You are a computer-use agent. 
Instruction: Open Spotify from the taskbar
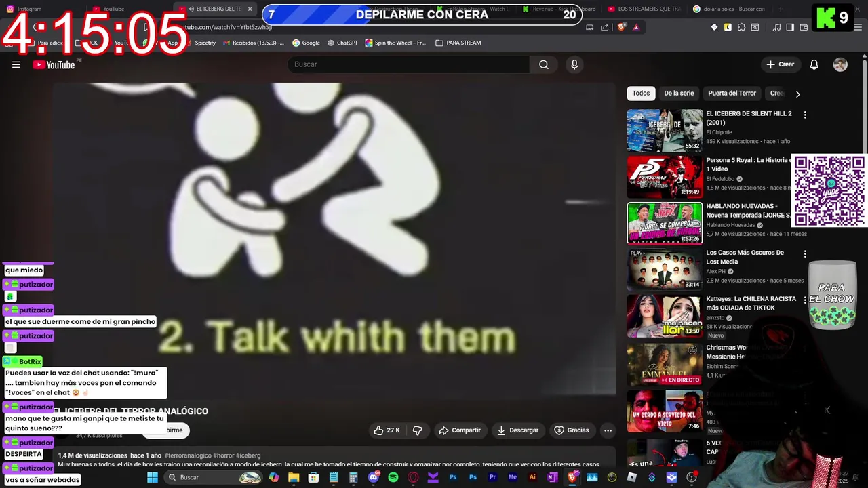pyautogui.click(x=393, y=477)
